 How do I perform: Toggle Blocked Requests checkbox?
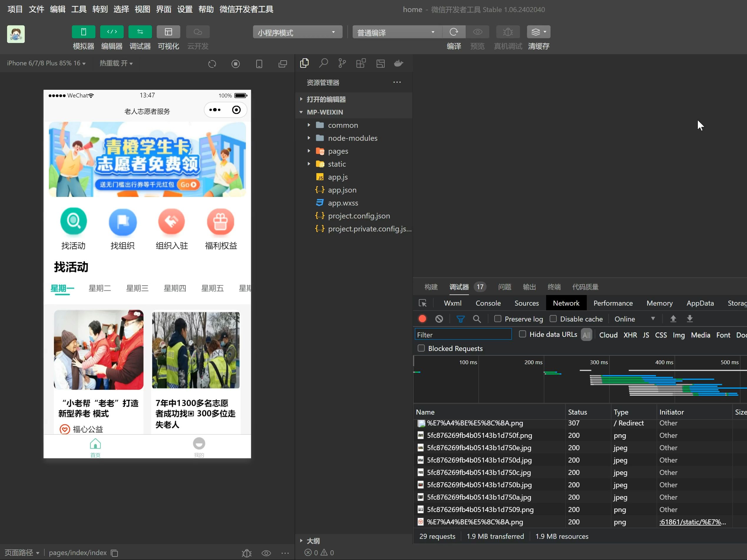(x=421, y=348)
